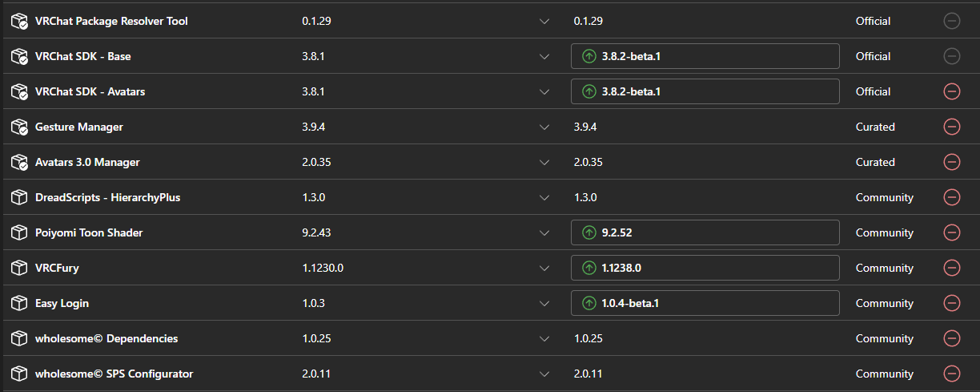The width and height of the screenshot is (980, 392).
Task: Update Easy Login to 1.0.4-beta.1
Action: pyautogui.click(x=705, y=303)
